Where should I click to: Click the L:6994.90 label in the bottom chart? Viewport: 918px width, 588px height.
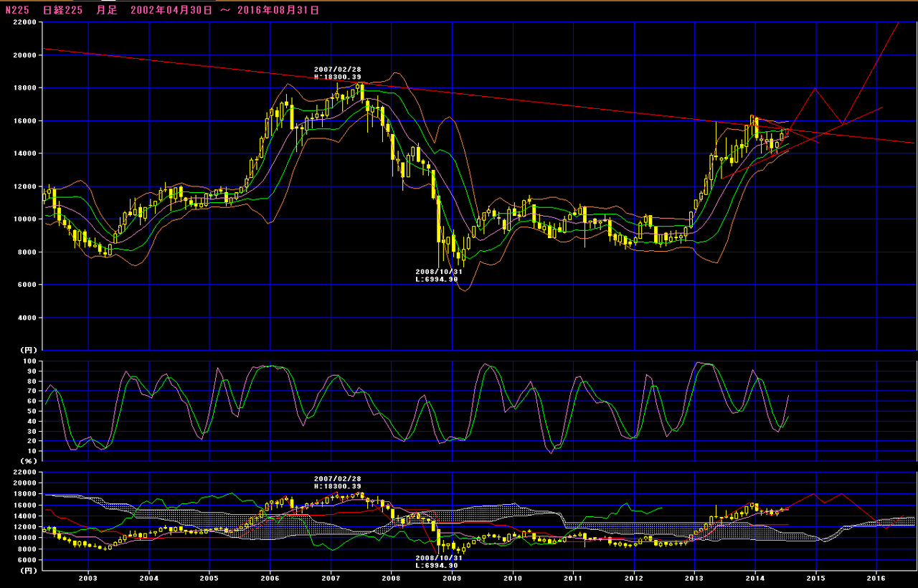[437, 566]
